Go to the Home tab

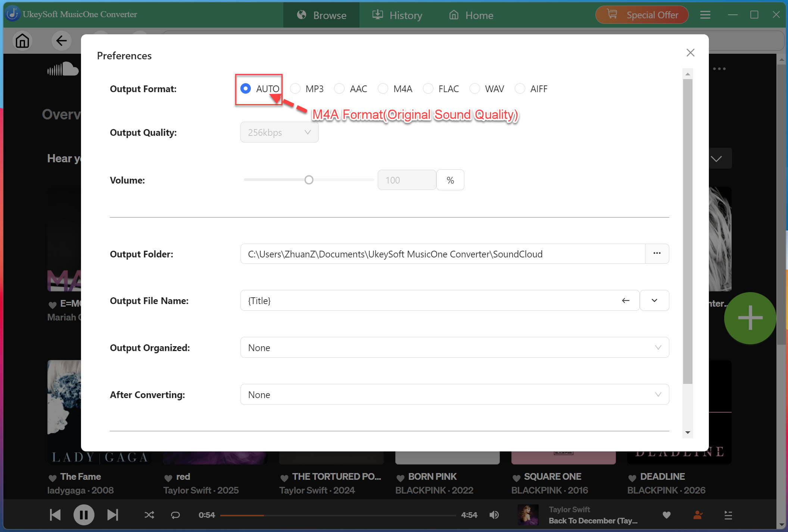pyautogui.click(x=471, y=15)
